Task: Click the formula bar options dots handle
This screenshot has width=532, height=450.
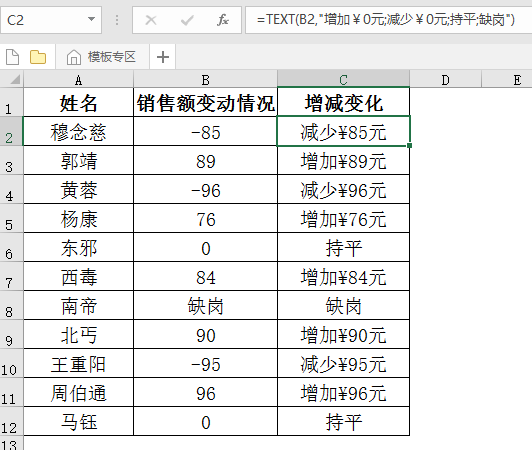Action: pyautogui.click(x=117, y=20)
